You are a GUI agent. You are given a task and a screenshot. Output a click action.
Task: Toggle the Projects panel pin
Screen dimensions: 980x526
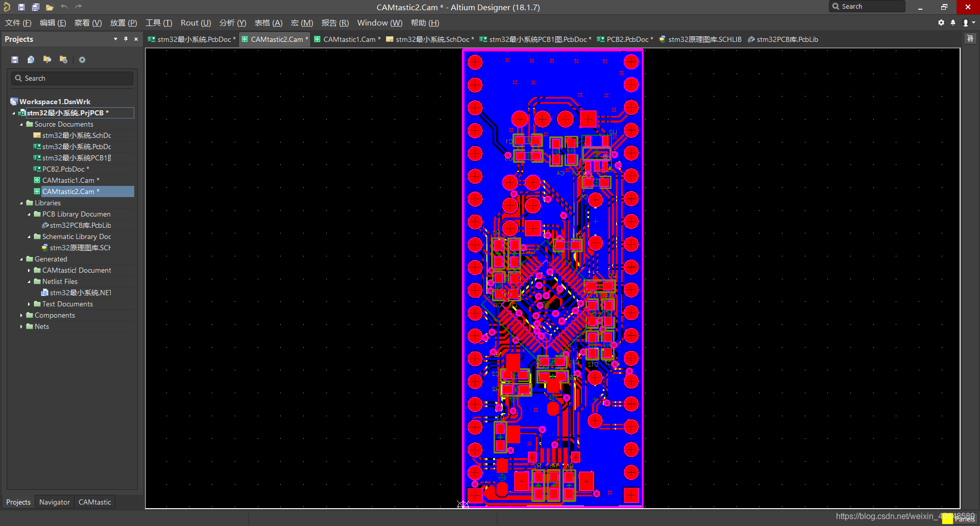click(126, 39)
